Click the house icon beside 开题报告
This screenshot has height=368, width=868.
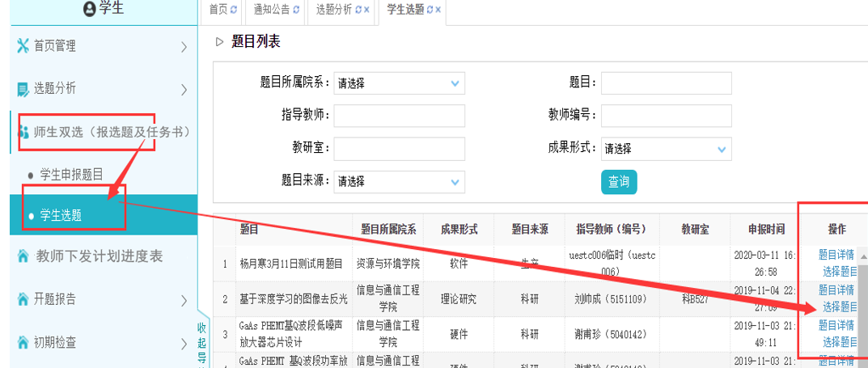point(23,299)
